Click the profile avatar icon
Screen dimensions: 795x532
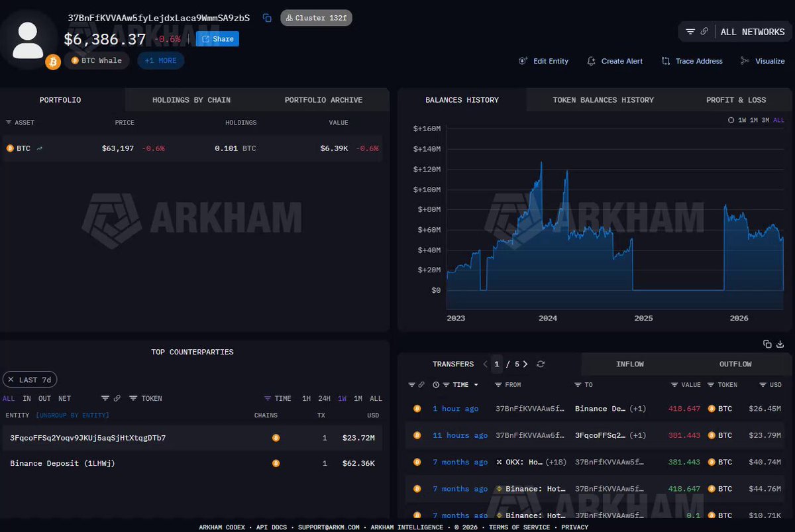[x=28, y=40]
